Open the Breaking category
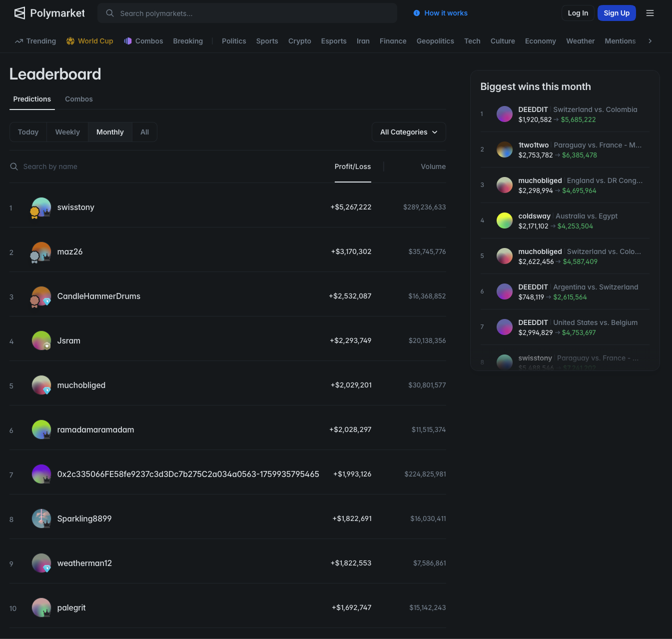Screen dimensions: 672x639 (x=188, y=41)
